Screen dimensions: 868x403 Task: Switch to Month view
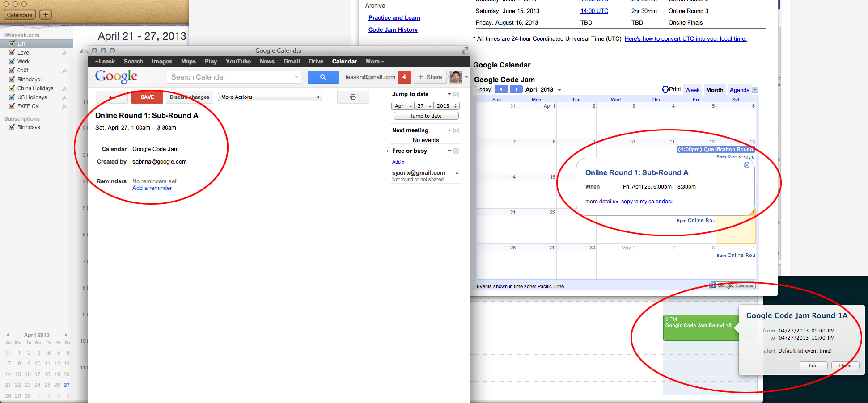pos(715,90)
